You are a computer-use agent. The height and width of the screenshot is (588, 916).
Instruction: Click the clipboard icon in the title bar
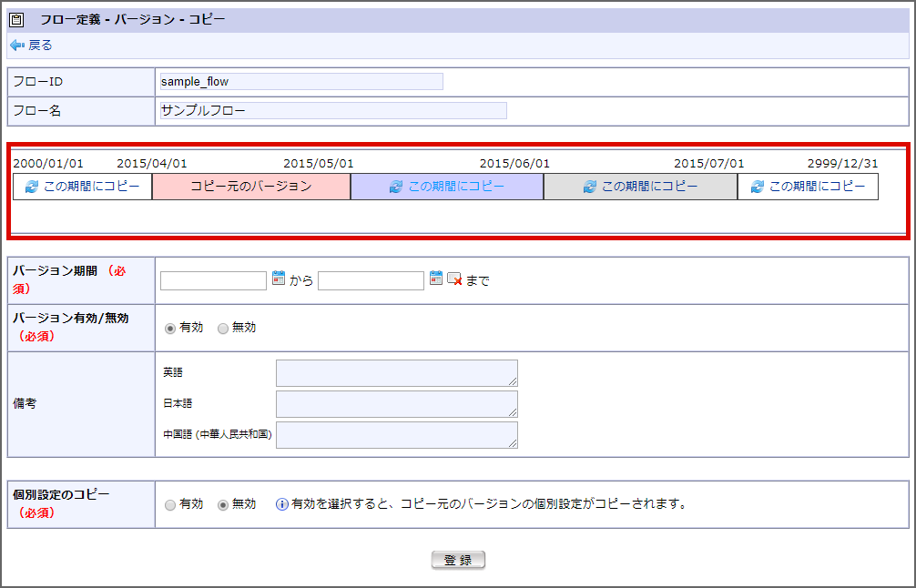click(17, 20)
